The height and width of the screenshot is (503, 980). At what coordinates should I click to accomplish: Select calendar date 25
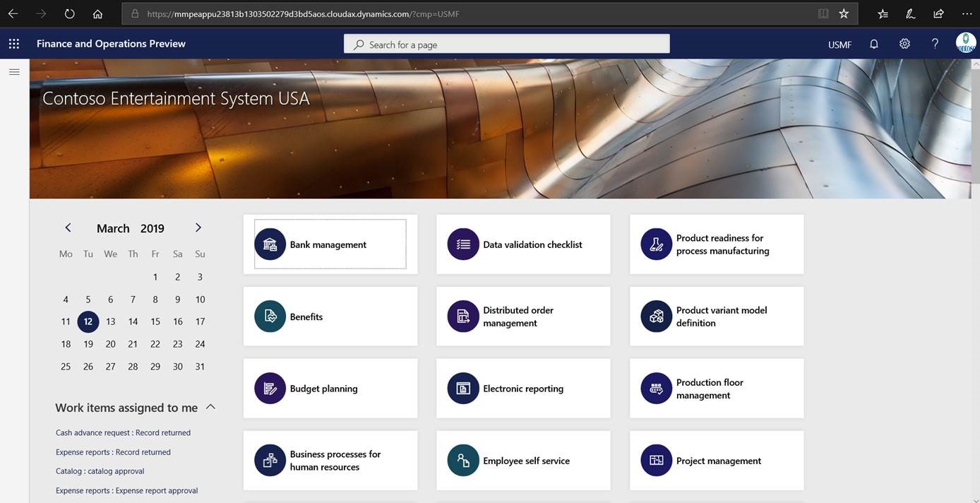tap(66, 367)
